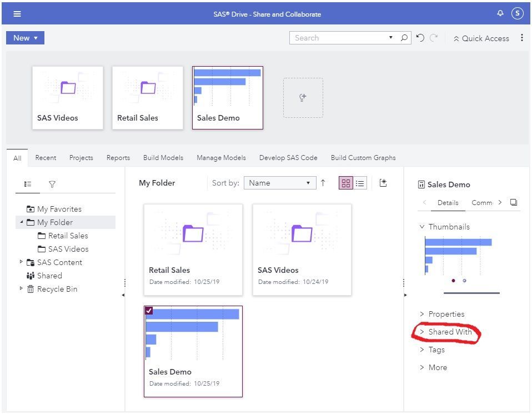532x414 pixels.
Task: Select the tree view icon in left pane
Action: pos(28,184)
